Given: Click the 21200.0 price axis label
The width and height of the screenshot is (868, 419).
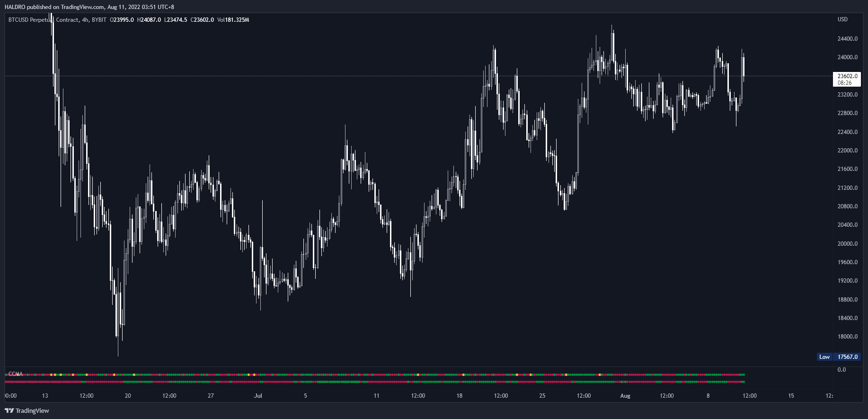Looking at the screenshot, I should click(x=847, y=188).
